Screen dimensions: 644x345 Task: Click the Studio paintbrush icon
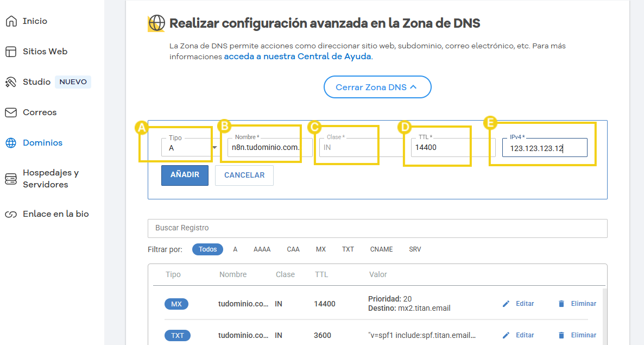coord(11,81)
